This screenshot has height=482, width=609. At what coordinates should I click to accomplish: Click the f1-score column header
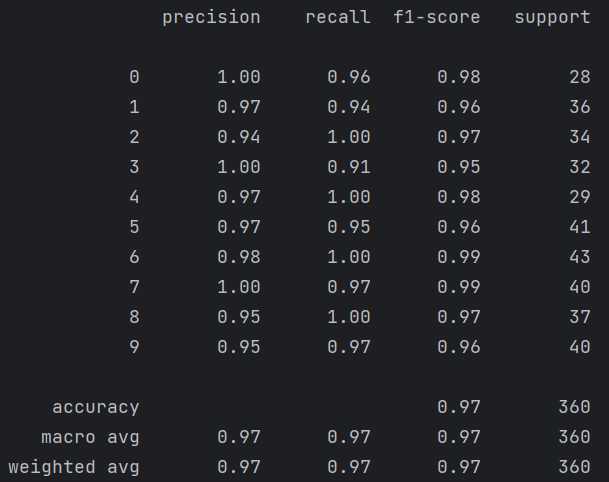437,17
